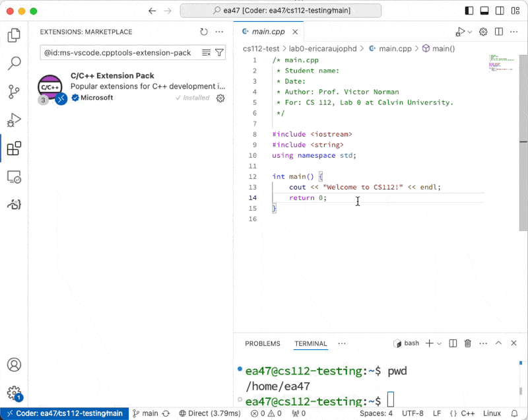Select the main.cpp editor tab
The height and width of the screenshot is (420, 528).
pos(269,30)
